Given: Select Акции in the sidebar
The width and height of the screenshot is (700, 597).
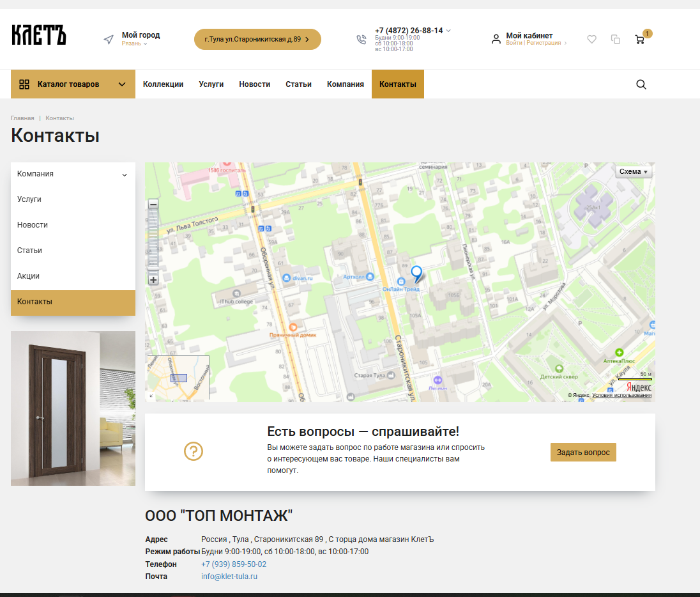Looking at the screenshot, I should click(29, 276).
